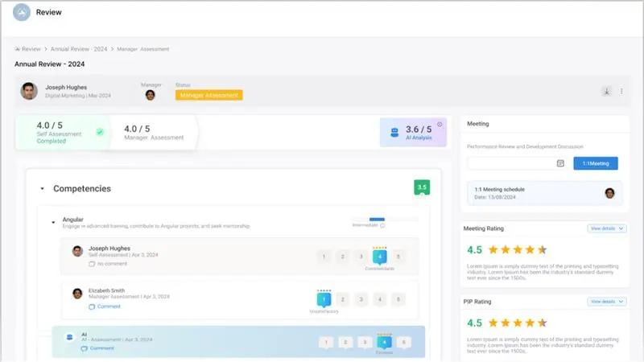Click the Review app logo icon
644x362 pixels.
[22, 13]
